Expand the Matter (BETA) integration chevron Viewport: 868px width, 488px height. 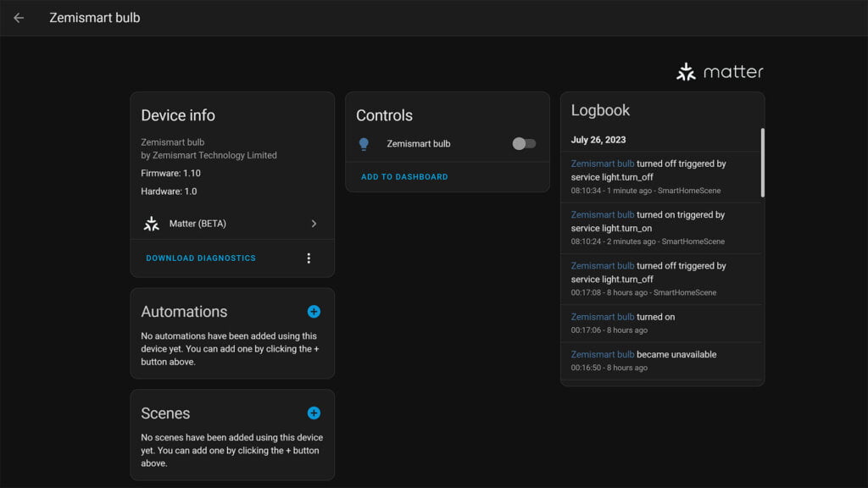314,224
